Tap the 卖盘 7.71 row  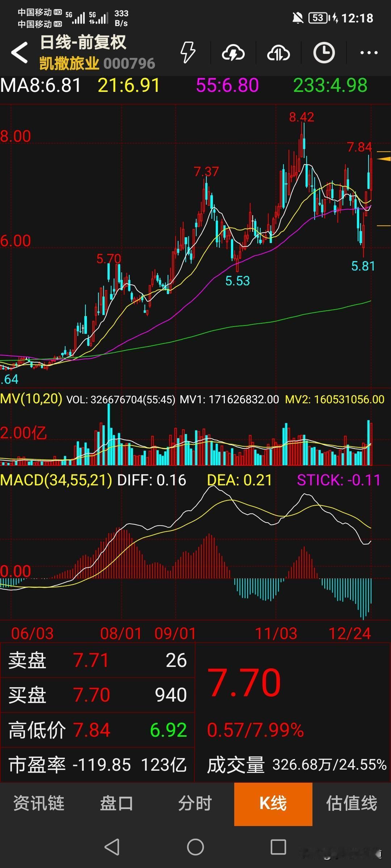tap(97, 660)
